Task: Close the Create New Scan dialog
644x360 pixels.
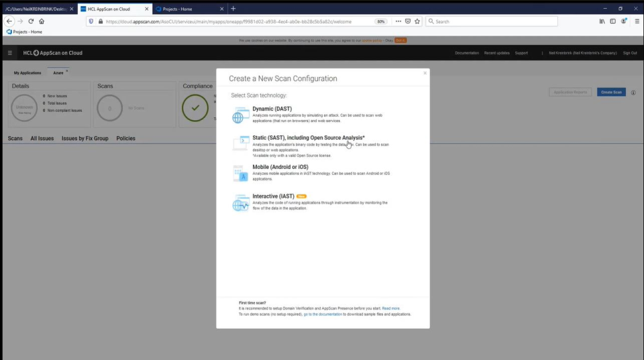Action: tap(425, 73)
